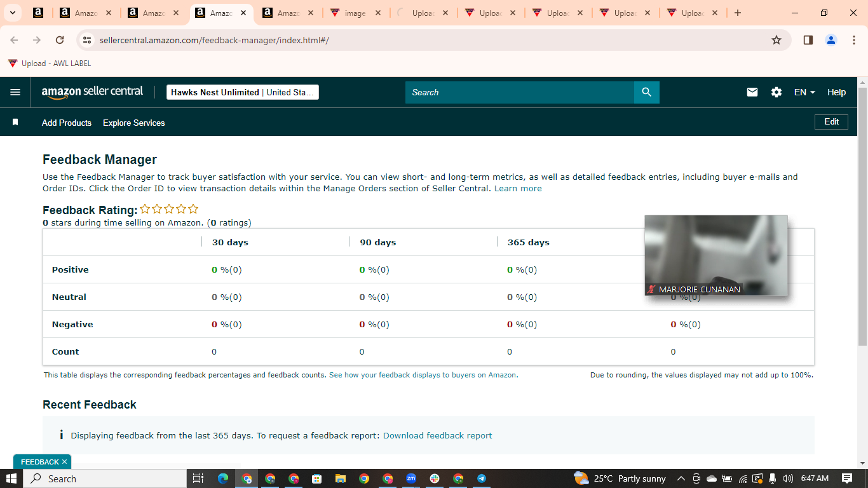
Task: Click the 6:47 AM taskbar clock
Action: pos(815,478)
